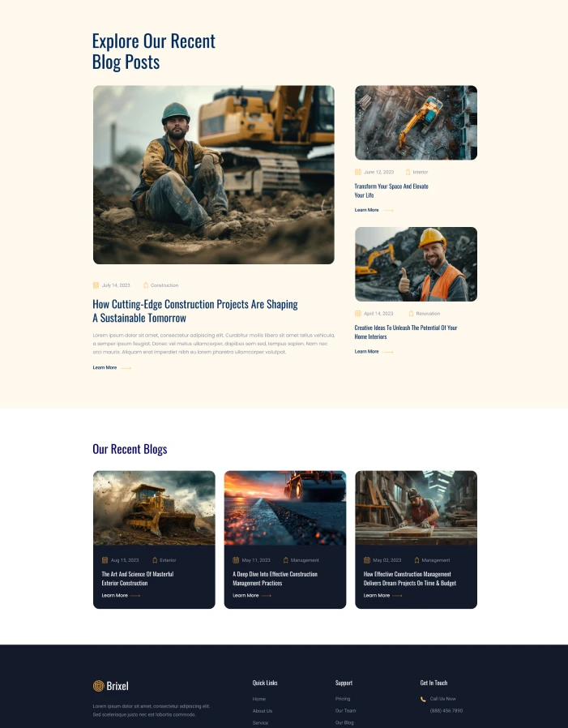The width and height of the screenshot is (568, 728).
Task: Open 'How Effective Construction Management Delivers' title
Action: 410,579
